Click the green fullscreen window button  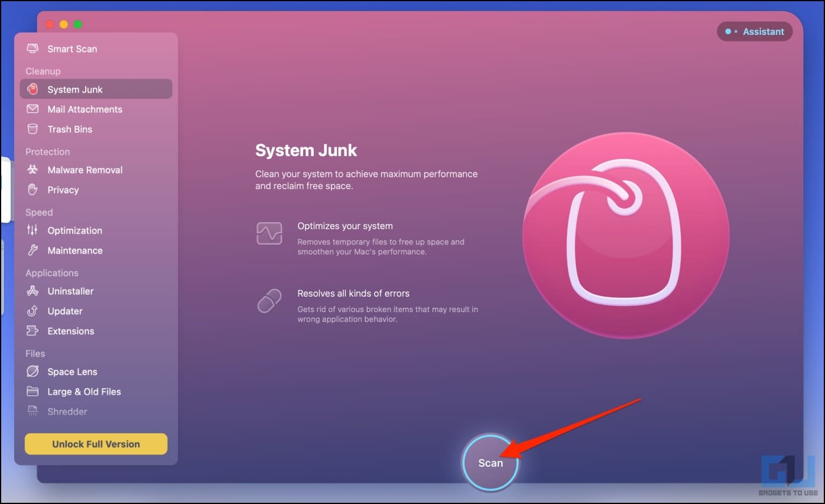click(78, 24)
